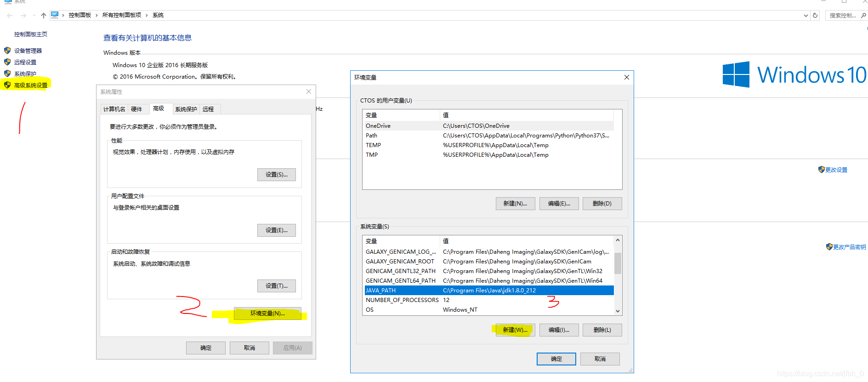Cancel the 系统属性 dialog
The width and height of the screenshot is (868, 382).
click(x=250, y=348)
